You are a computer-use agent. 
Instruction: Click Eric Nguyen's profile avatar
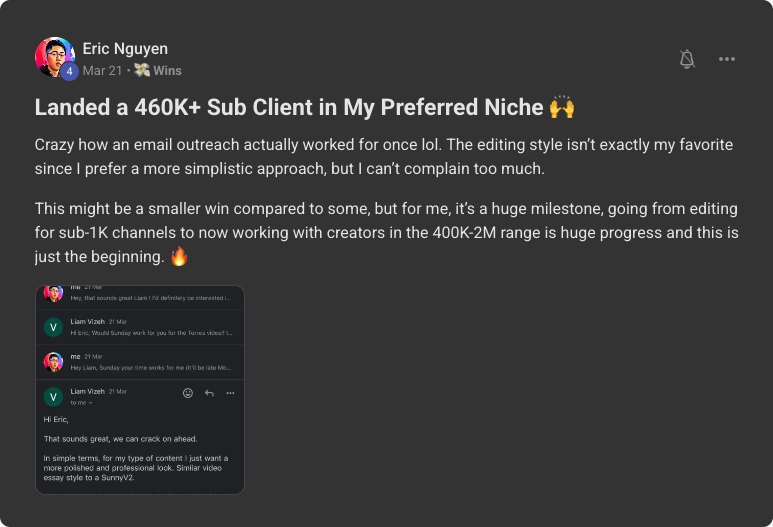click(54, 57)
